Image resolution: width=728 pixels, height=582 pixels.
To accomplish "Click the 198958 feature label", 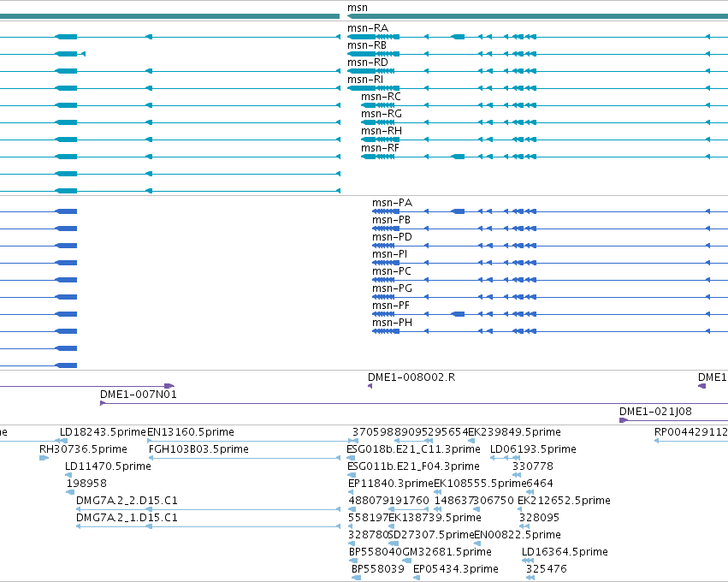I will pos(86,484).
